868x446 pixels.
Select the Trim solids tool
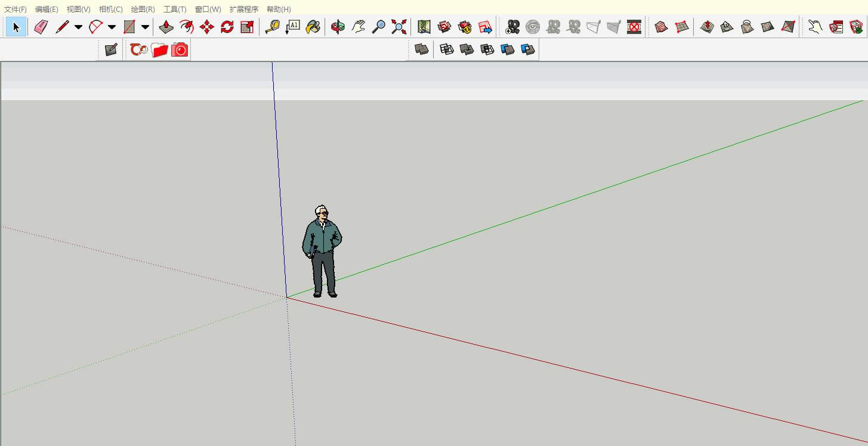click(508, 49)
